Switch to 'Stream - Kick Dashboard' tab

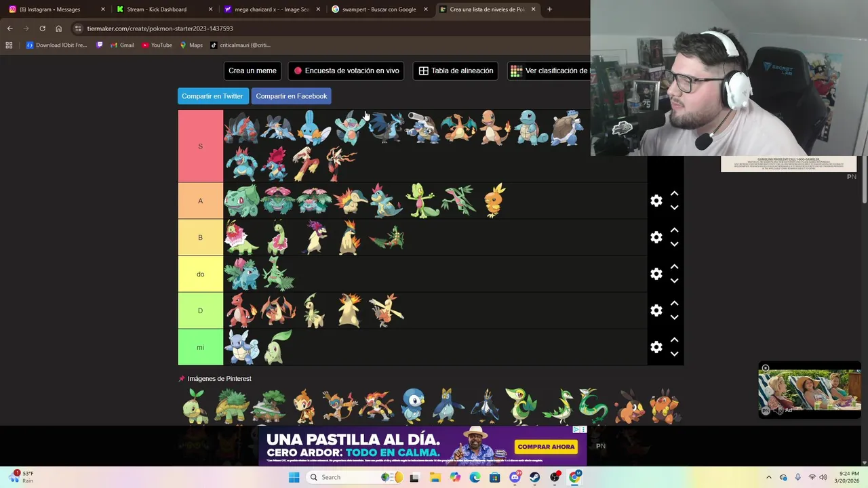pyautogui.click(x=164, y=9)
